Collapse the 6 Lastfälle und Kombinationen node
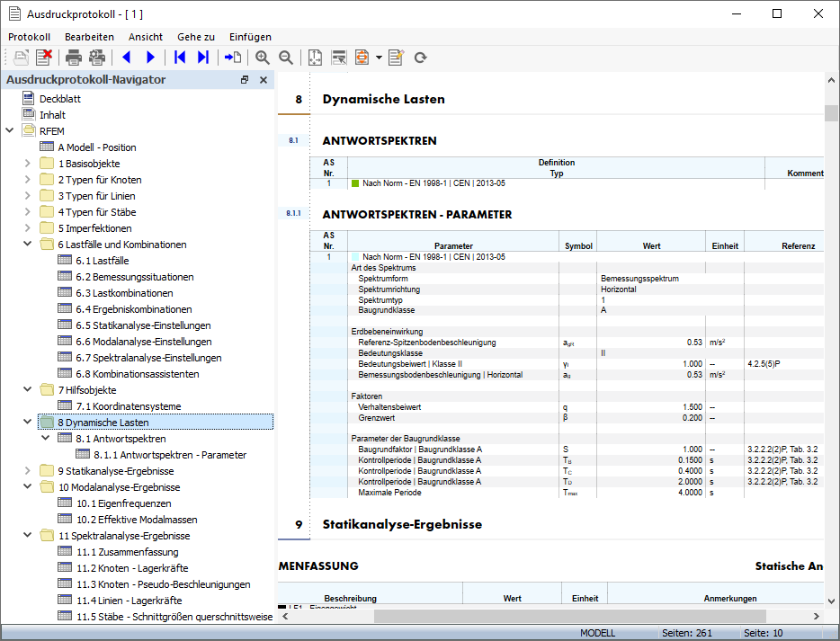 click(27, 245)
